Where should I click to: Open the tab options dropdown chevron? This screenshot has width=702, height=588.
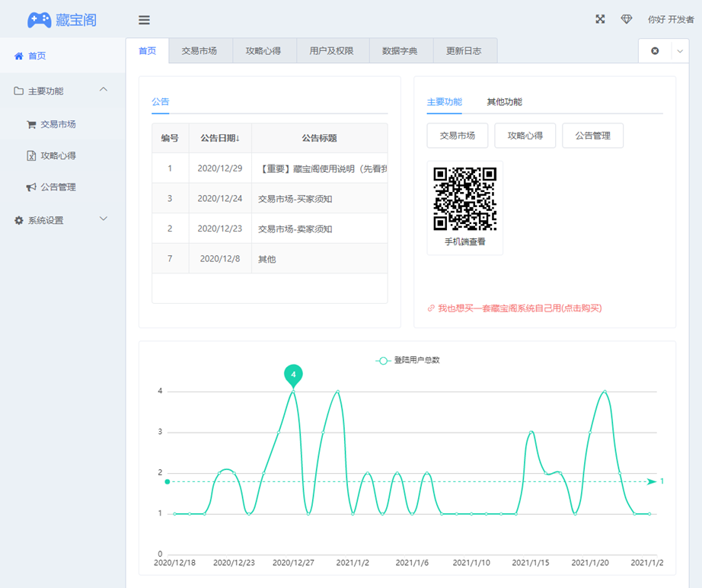tap(680, 51)
